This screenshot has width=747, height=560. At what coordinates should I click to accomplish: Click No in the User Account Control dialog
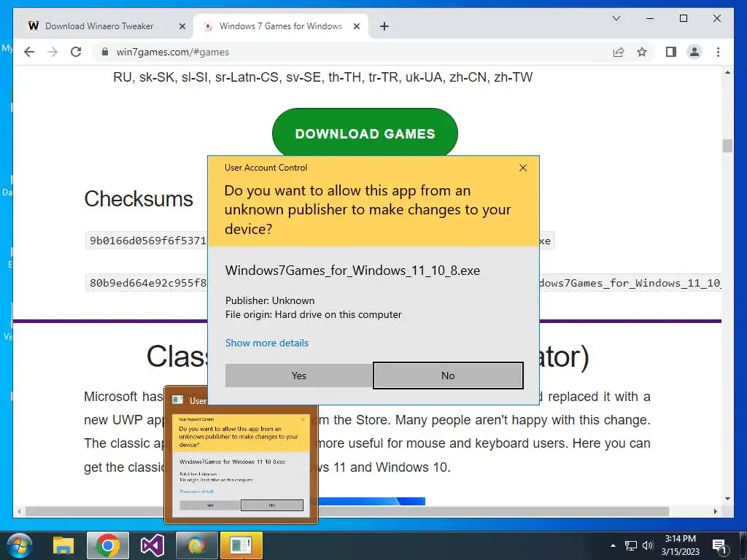(448, 376)
